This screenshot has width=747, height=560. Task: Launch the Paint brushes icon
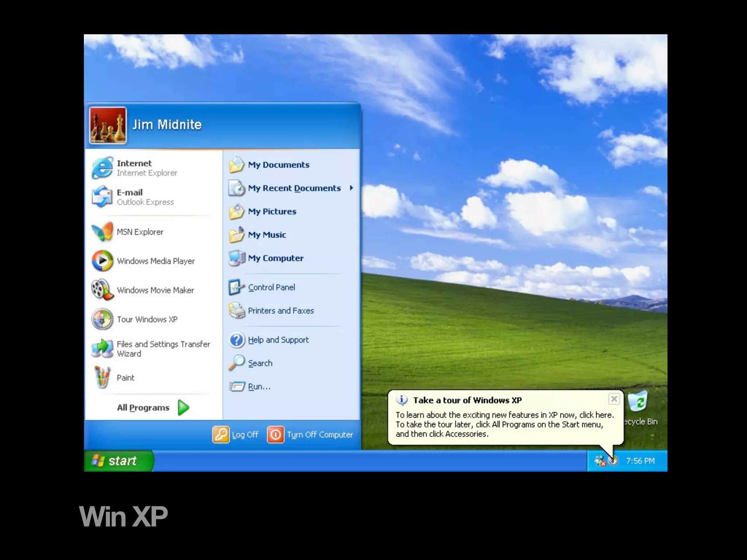pos(102,377)
